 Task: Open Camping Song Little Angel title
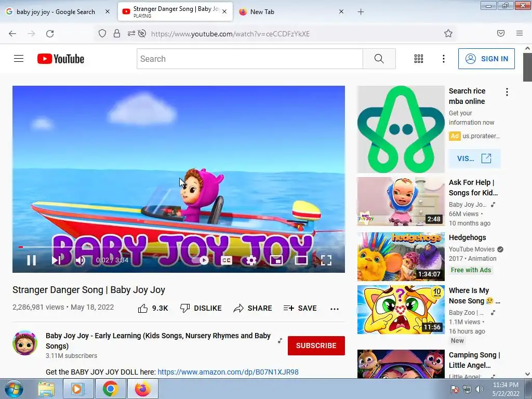[x=474, y=360]
